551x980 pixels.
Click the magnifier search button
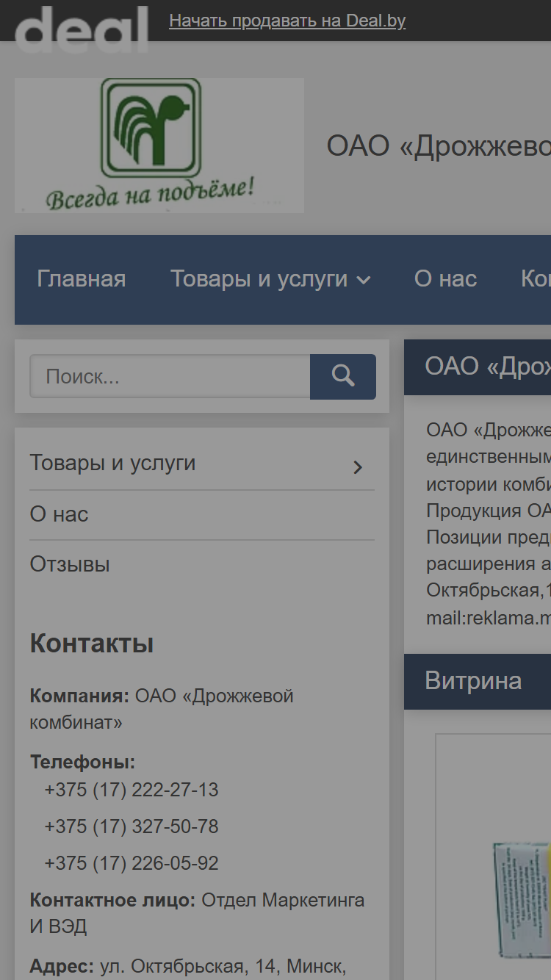343,377
